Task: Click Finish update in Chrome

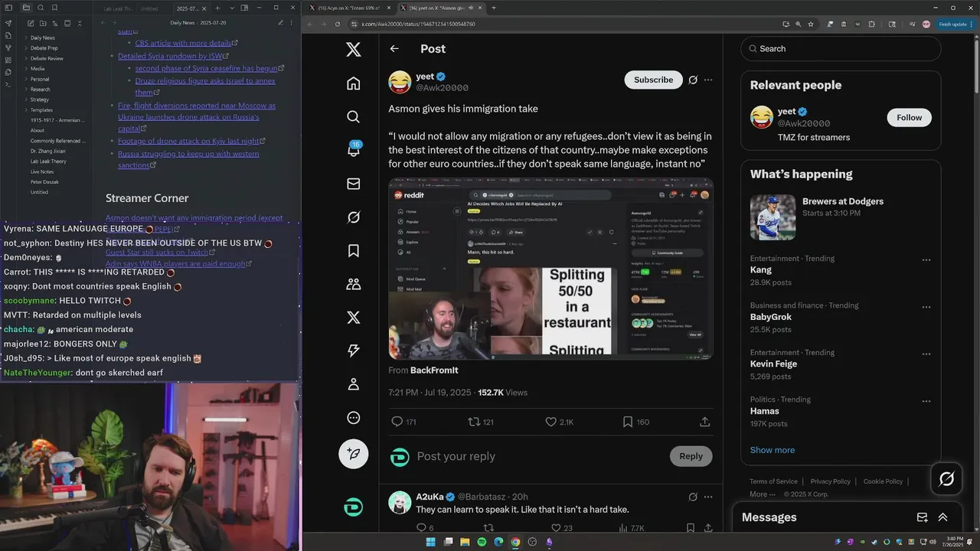Action: click(956, 24)
